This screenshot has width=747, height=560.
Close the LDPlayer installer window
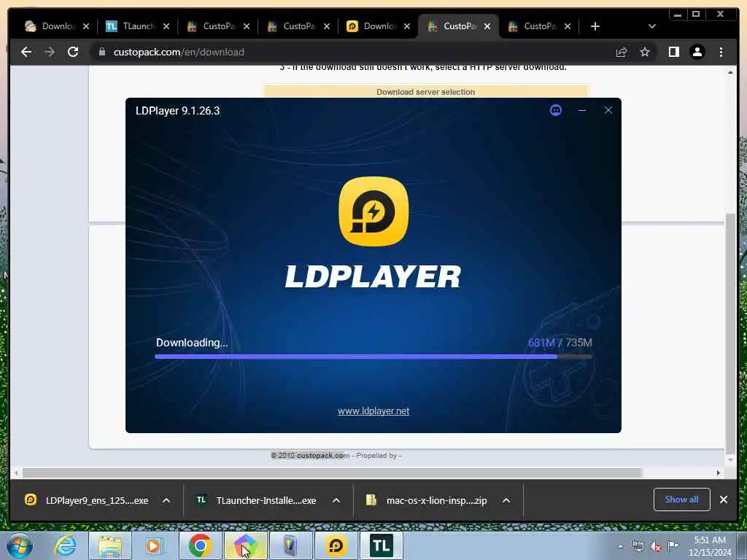tap(608, 111)
